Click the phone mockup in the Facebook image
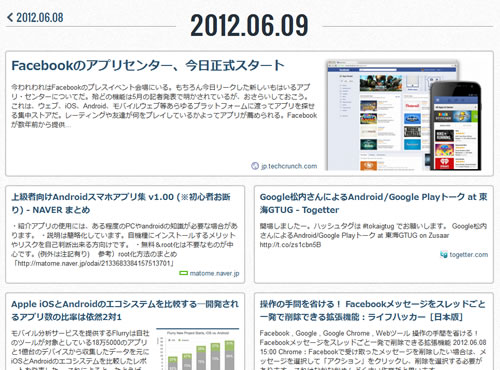Image resolution: width=500 pixels, height=370 pixels. [455, 126]
